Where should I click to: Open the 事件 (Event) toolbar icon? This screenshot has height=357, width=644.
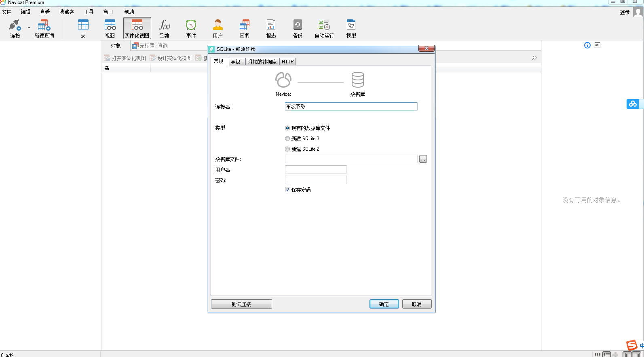pyautogui.click(x=191, y=29)
